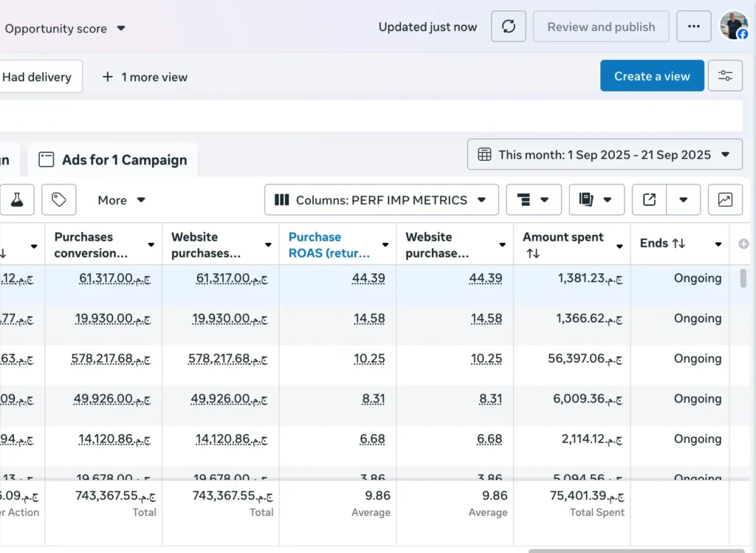This screenshot has height=553, width=756.
Task: Open Columns: PERF IMP METRICS dropdown
Action: pyautogui.click(x=381, y=200)
